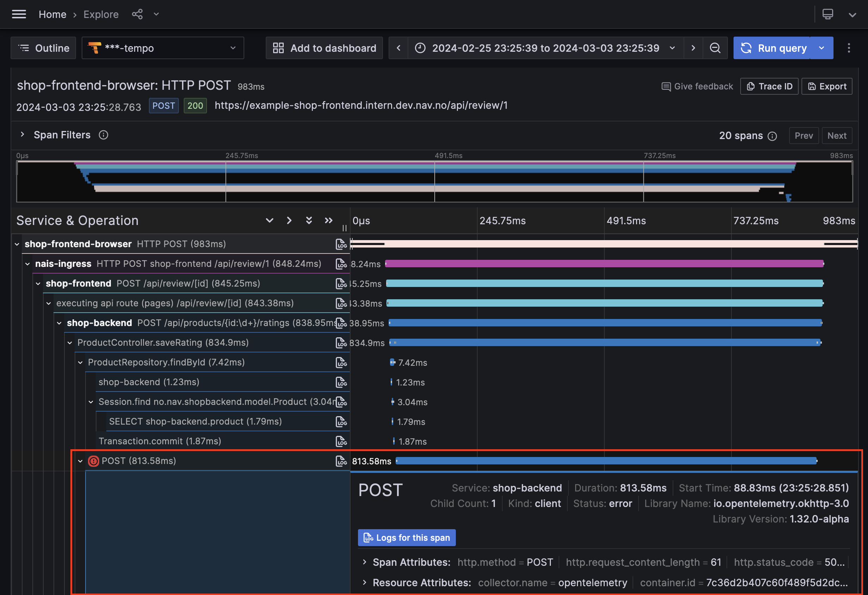Click the logs icon on the nais-ingress span

click(341, 263)
